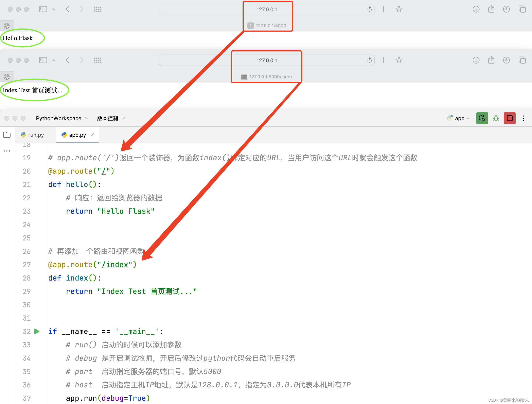532x404 pixels.
Task: Run script from line 32 gutter arrow
Action: point(37,331)
